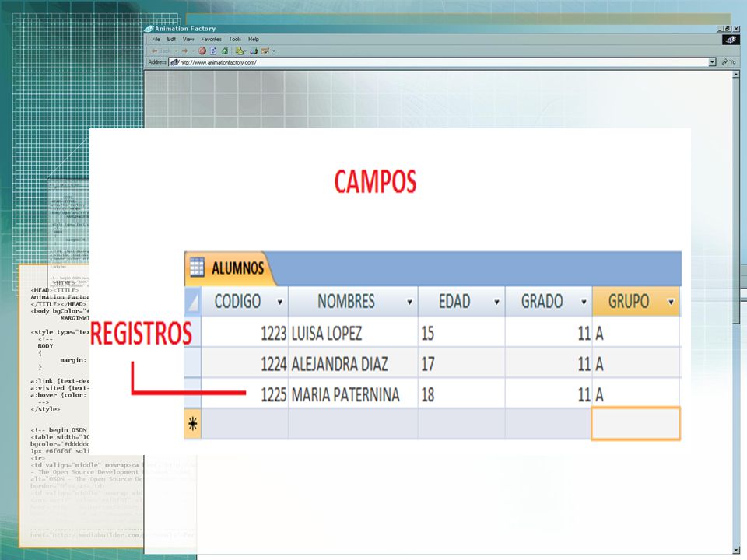Open the CODIGO column filter dropdown
This screenshot has height=560, width=747.
(x=279, y=302)
